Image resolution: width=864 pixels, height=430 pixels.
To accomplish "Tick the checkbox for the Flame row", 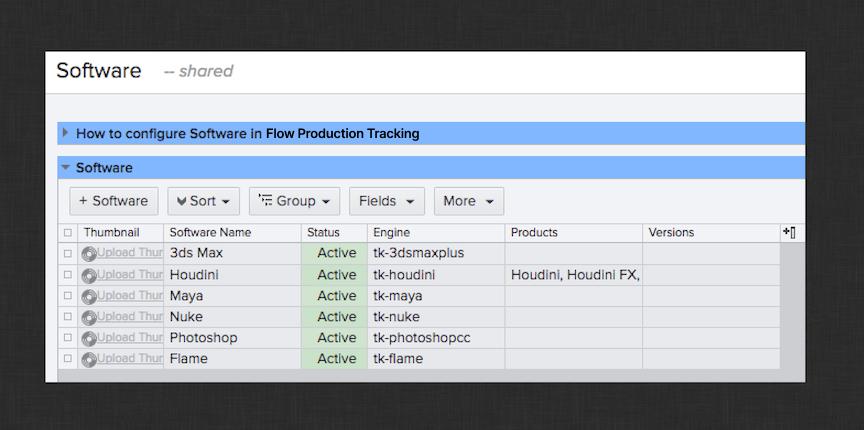I will coord(68,359).
